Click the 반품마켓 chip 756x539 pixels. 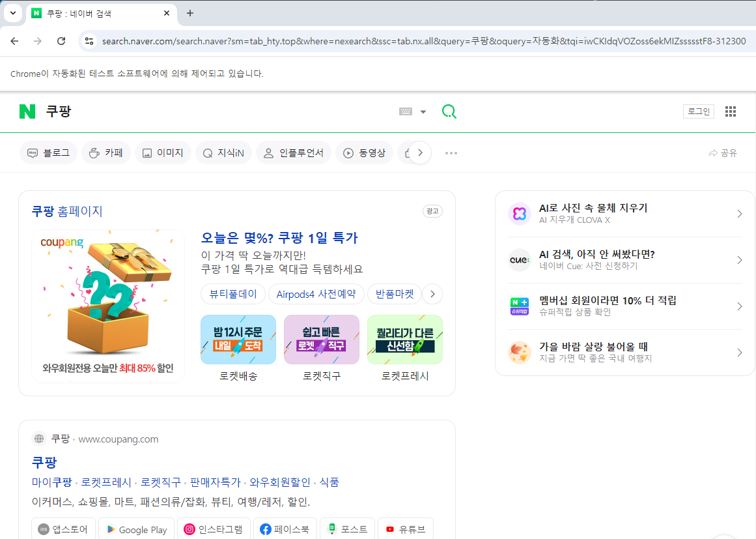pyautogui.click(x=395, y=294)
